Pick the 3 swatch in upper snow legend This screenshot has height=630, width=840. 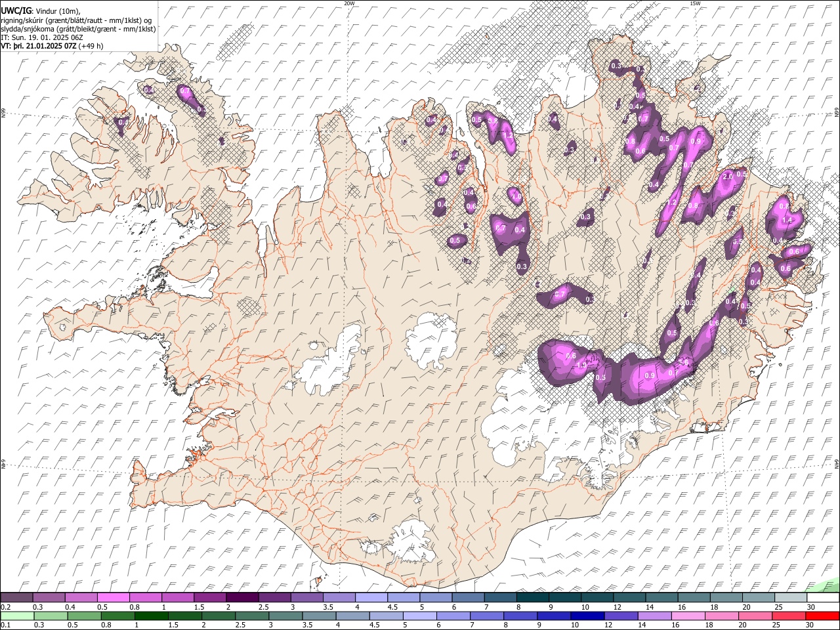tap(306, 598)
